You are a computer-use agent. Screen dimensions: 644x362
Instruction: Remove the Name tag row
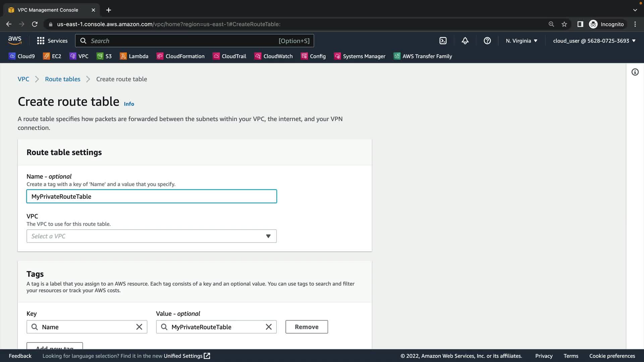click(306, 327)
